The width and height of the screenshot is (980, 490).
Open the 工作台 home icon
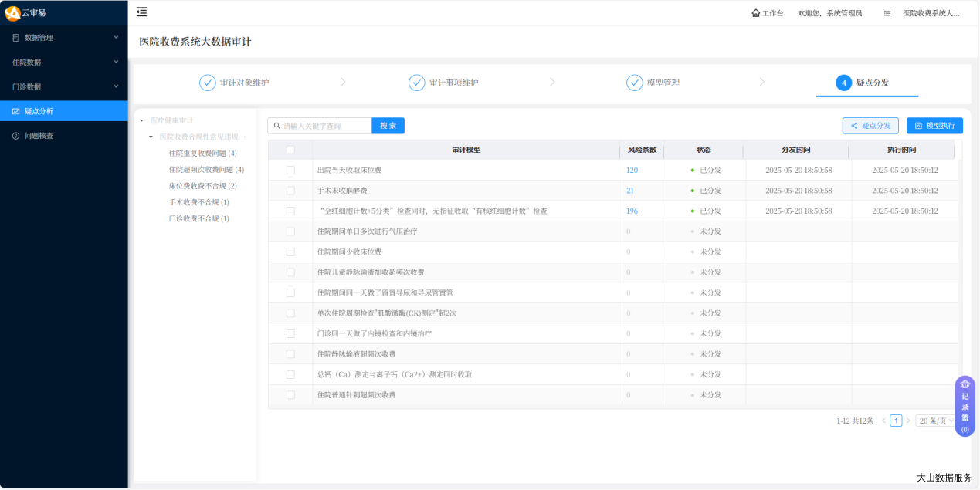[755, 13]
